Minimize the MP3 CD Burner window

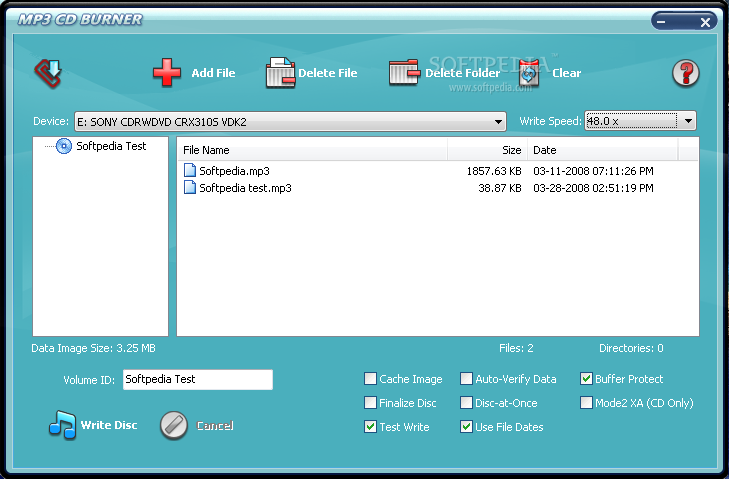click(x=662, y=21)
